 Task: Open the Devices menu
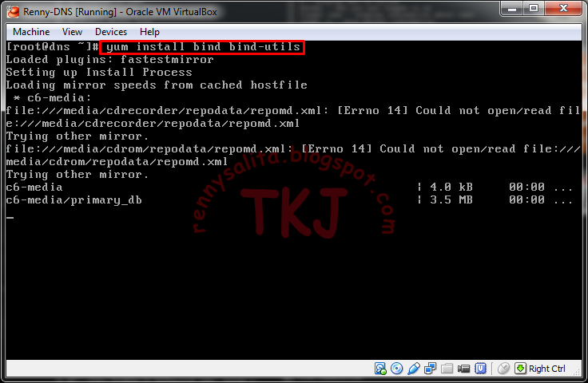[111, 32]
